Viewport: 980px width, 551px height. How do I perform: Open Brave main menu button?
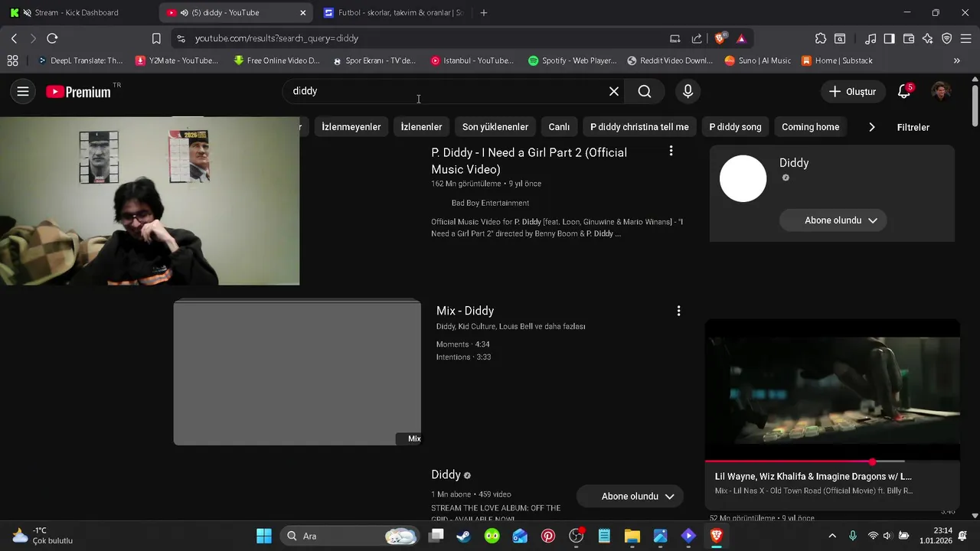point(966,38)
